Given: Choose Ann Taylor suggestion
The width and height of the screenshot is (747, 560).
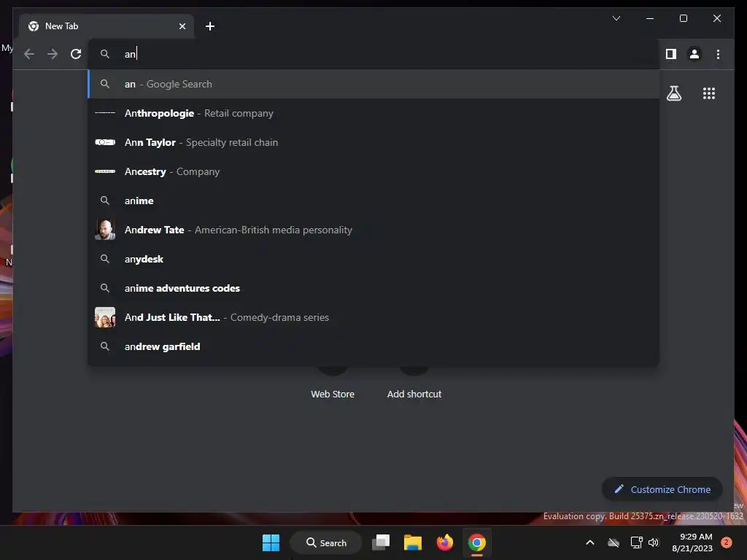Looking at the screenshot, I should tap(374, 142).
